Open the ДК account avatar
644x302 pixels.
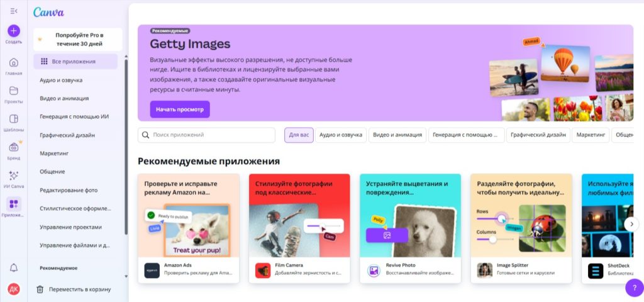14,289
